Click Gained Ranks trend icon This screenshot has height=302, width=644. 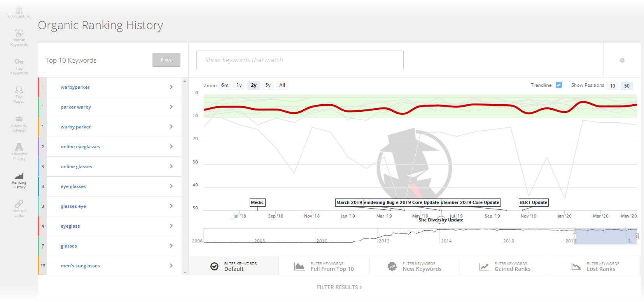tap(484, 267)
